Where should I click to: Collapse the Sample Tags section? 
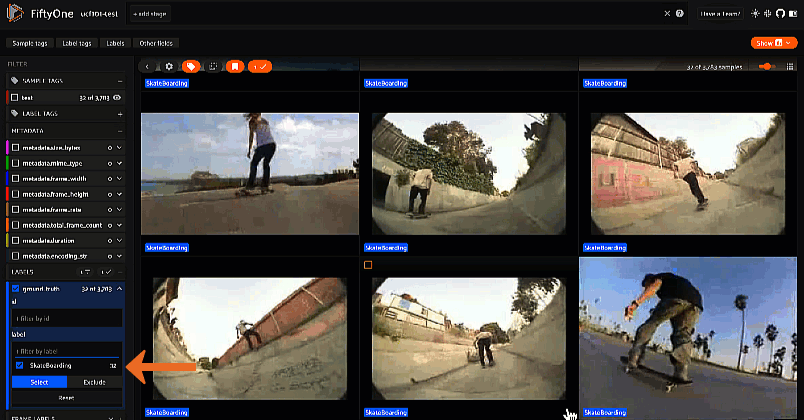(x=120, y=81)
